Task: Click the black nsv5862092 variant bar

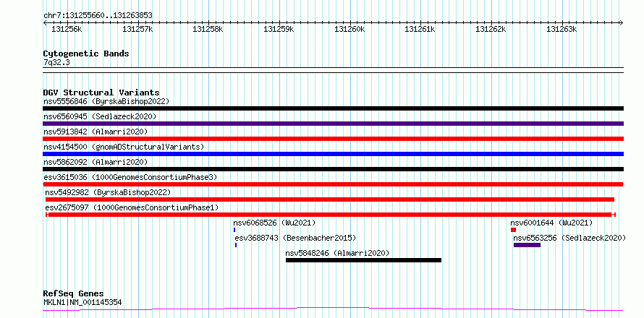Action: tap(333, 169)
